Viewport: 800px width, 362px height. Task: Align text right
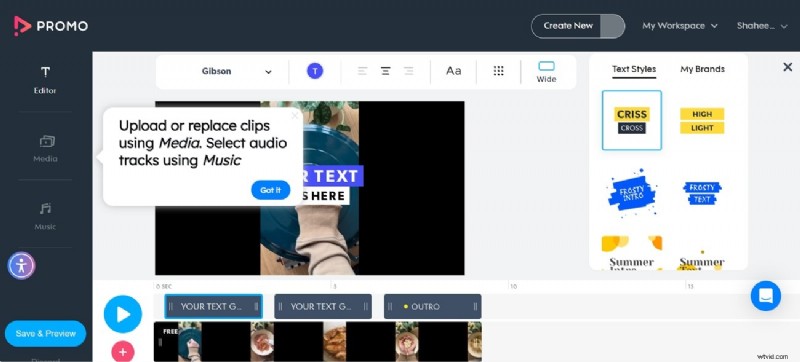pyautogui.click(x=409, y=71)
